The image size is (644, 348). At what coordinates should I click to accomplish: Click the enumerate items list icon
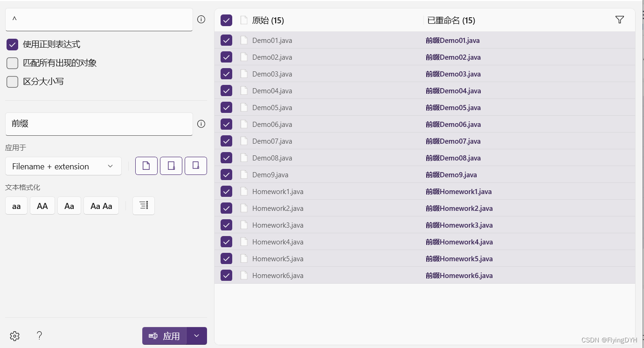point(144,206)
